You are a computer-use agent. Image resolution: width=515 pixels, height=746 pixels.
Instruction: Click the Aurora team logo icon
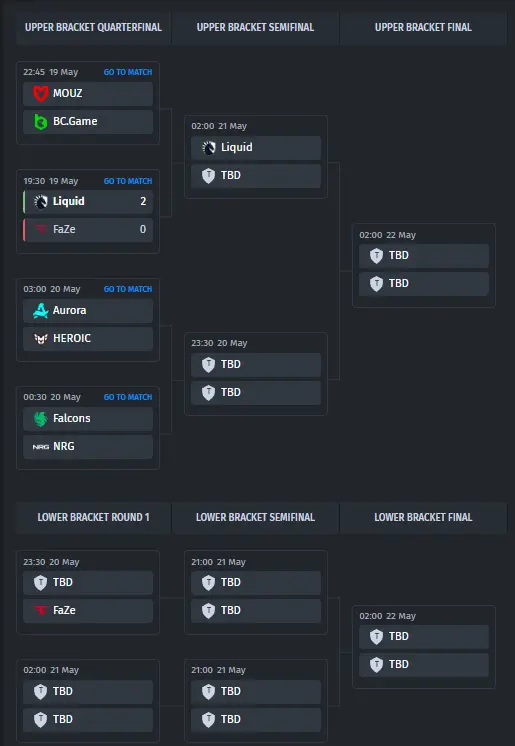tap(41, 311)
